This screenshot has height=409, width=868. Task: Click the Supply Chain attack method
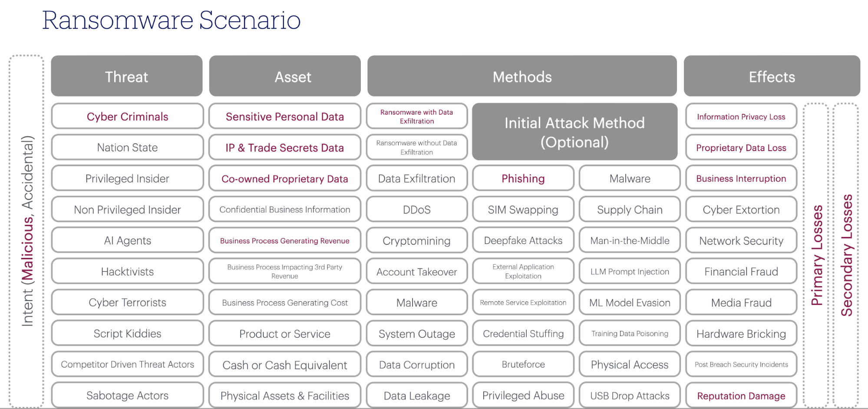click(630, 209)
